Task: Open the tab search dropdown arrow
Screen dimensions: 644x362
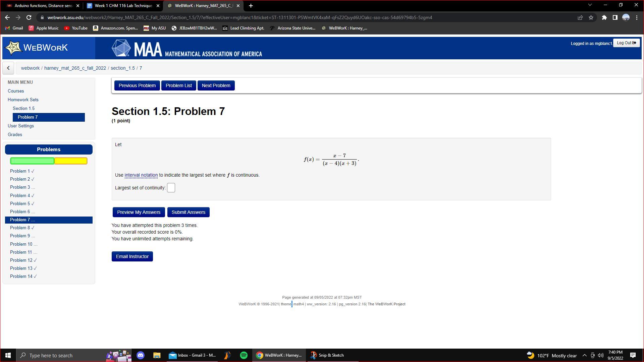Action: click(x=590, y=5)
